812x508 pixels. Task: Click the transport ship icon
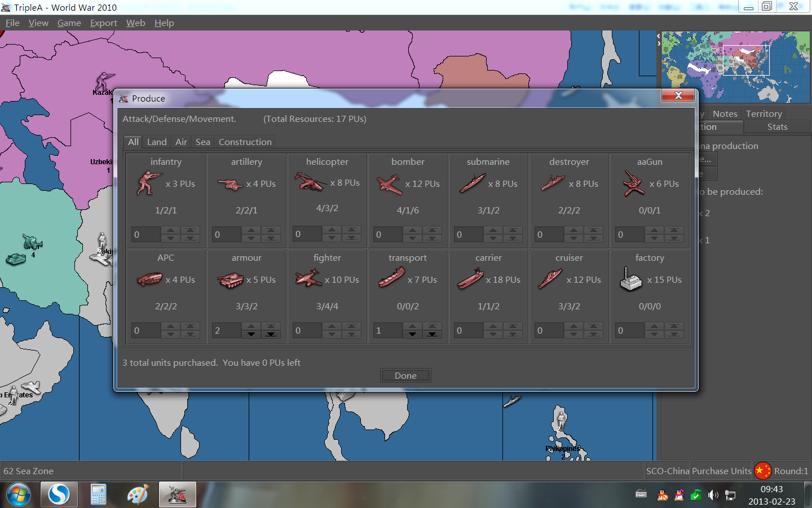tap(392, 278)
